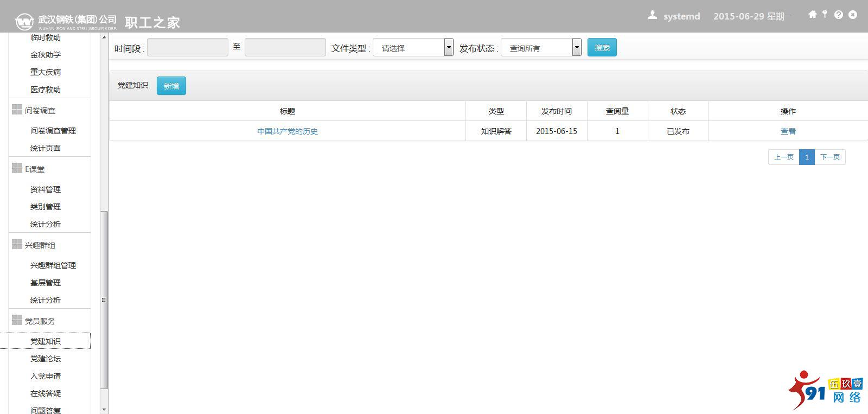Go to 兴趣群组管理 in the sidebar

pos(53,265)
